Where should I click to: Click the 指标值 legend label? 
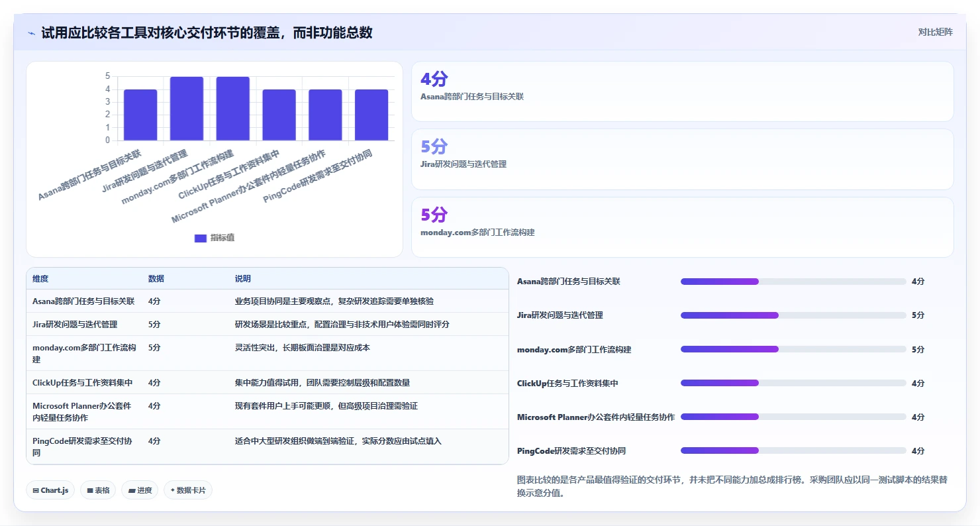[222, 238]
